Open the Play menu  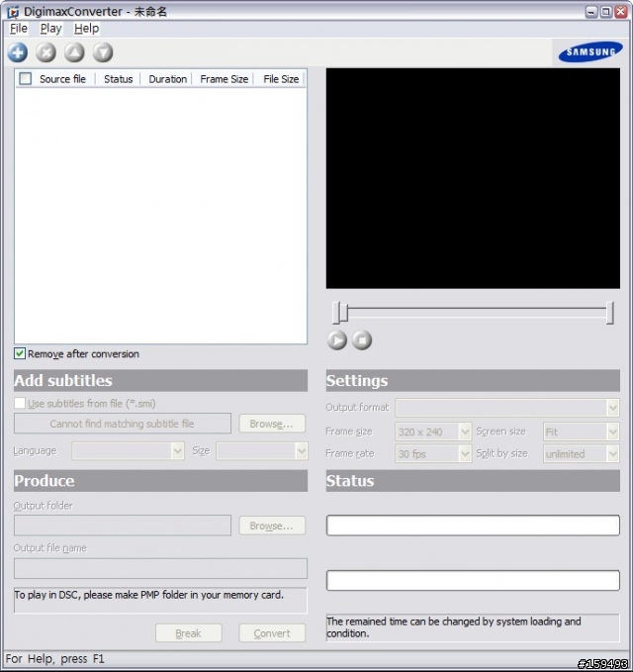51,29
